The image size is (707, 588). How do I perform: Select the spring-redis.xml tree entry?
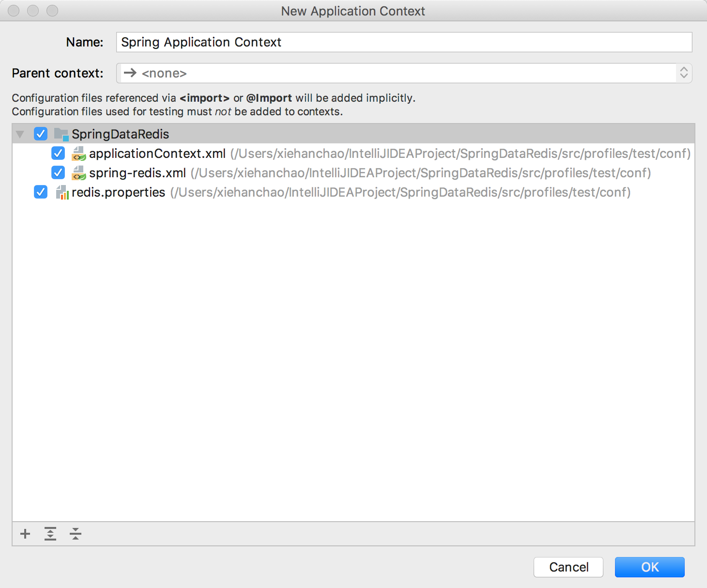click(x=137, y=173)
